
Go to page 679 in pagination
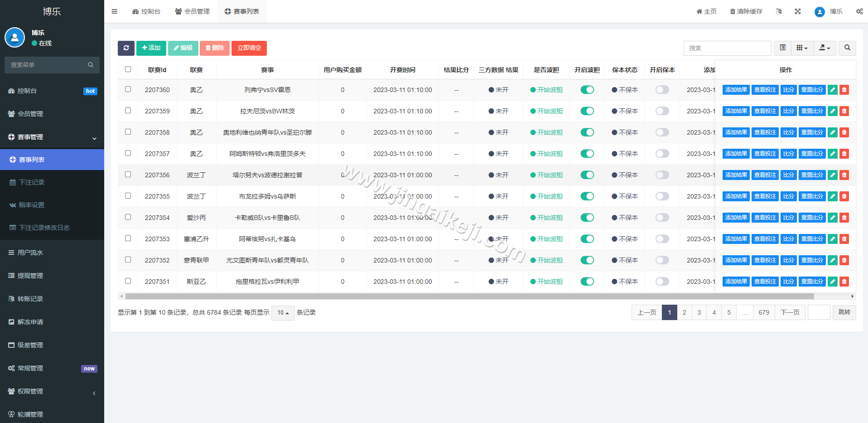[x=764, y=312]
